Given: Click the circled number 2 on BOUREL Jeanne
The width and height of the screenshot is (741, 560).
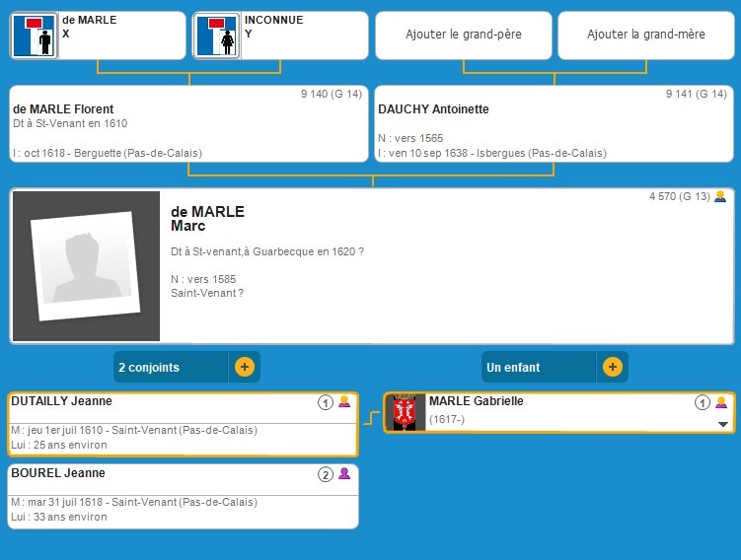Looking at the screenshot, I should (x=325, y=474).
